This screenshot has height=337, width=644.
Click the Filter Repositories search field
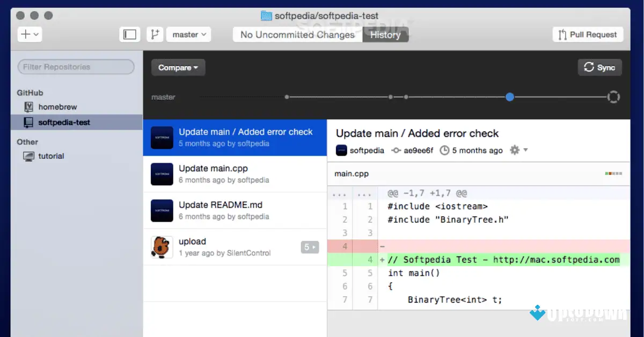pyautogui.click(x=76, y=67)
